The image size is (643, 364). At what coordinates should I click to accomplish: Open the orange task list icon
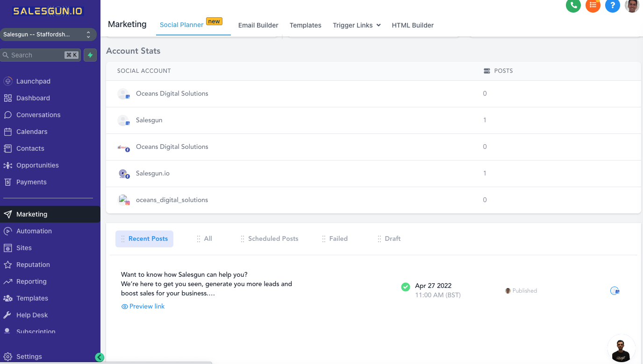tap(593, 6)
